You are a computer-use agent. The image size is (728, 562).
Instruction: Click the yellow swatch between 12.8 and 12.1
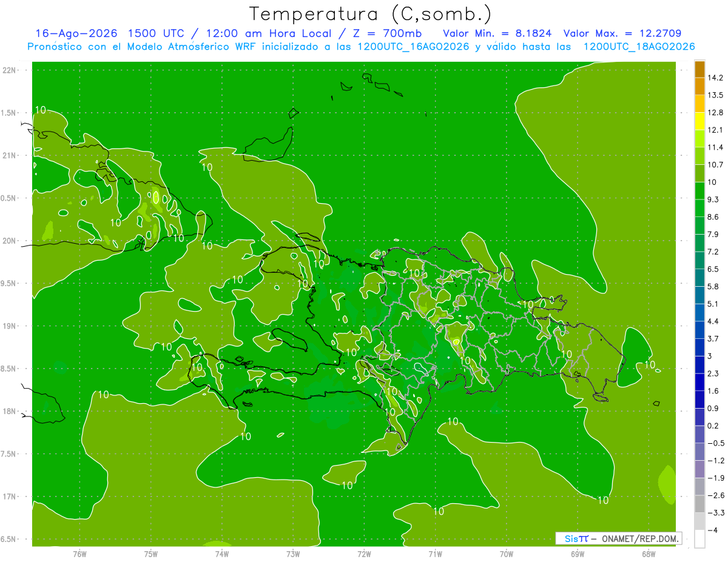point(699,121)
